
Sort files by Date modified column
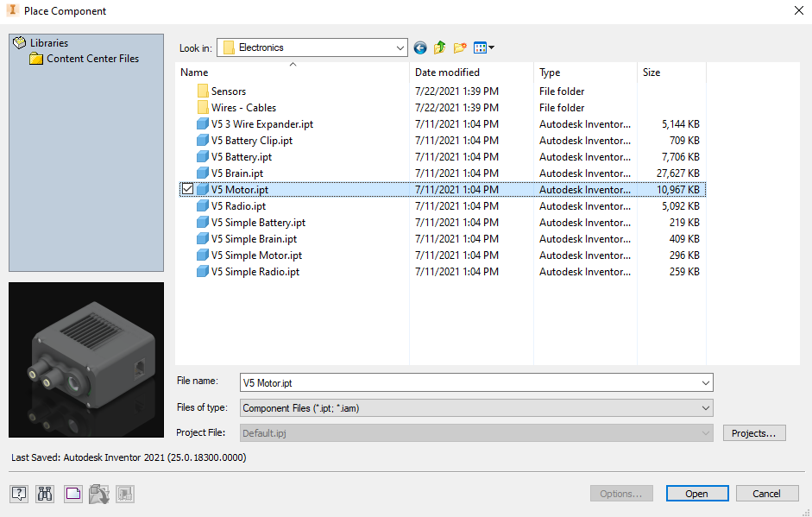pyautogui.click(x=472, y=72)
